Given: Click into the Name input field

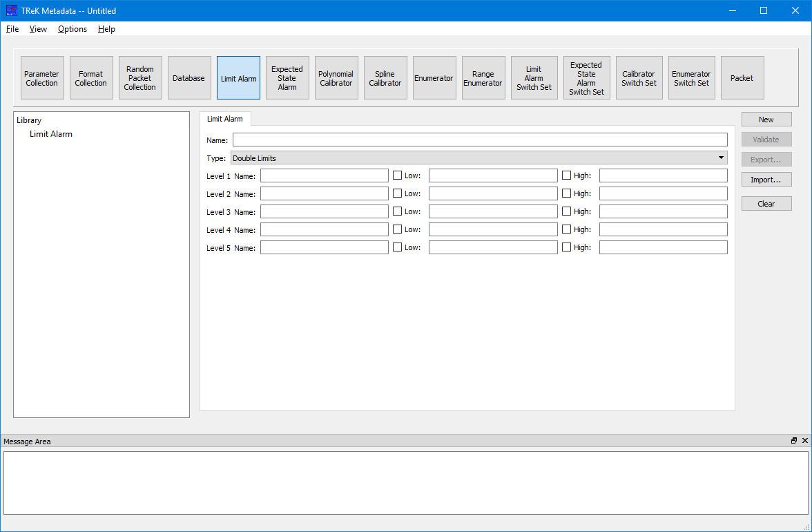Looking at the screenshot, I should coord(480,140).
